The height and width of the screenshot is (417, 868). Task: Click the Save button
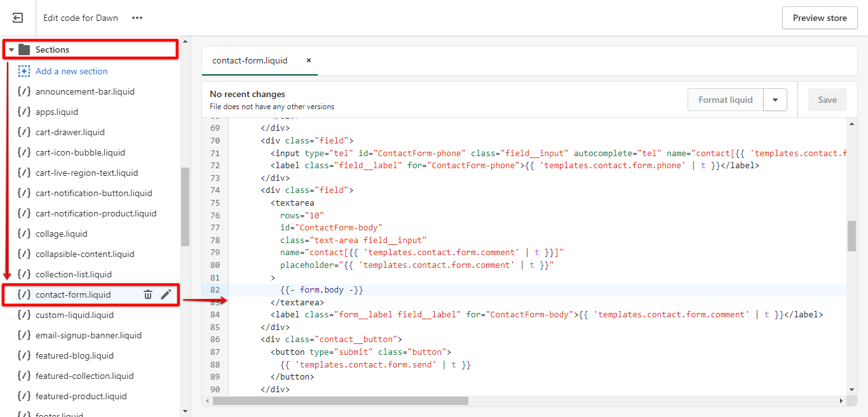click(x=827, y=100)
